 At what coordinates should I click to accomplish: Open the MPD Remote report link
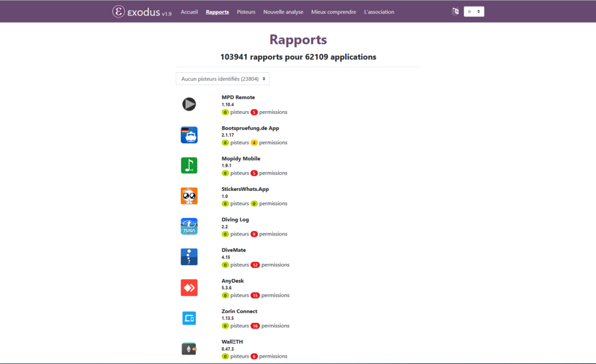[x=238, y=97]
